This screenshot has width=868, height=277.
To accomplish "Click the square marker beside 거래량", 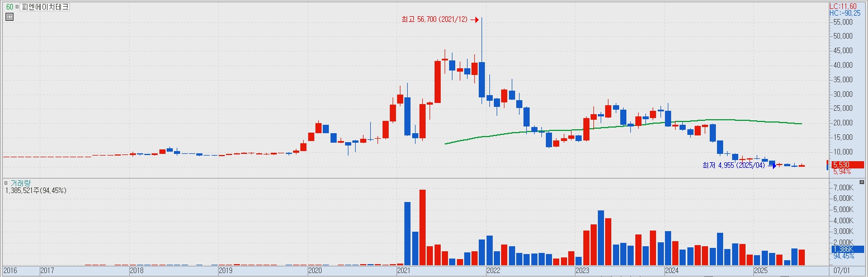I will 6,183.
